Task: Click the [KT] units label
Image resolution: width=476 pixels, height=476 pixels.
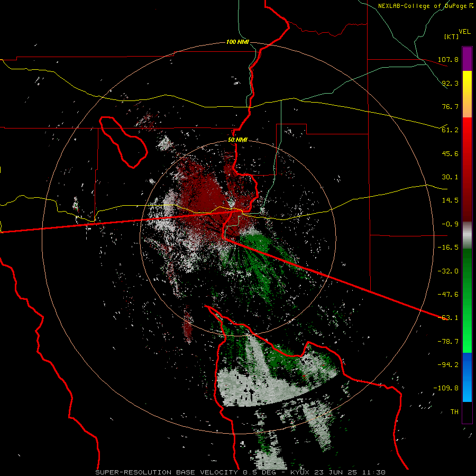Action: [x=451, y=36]
